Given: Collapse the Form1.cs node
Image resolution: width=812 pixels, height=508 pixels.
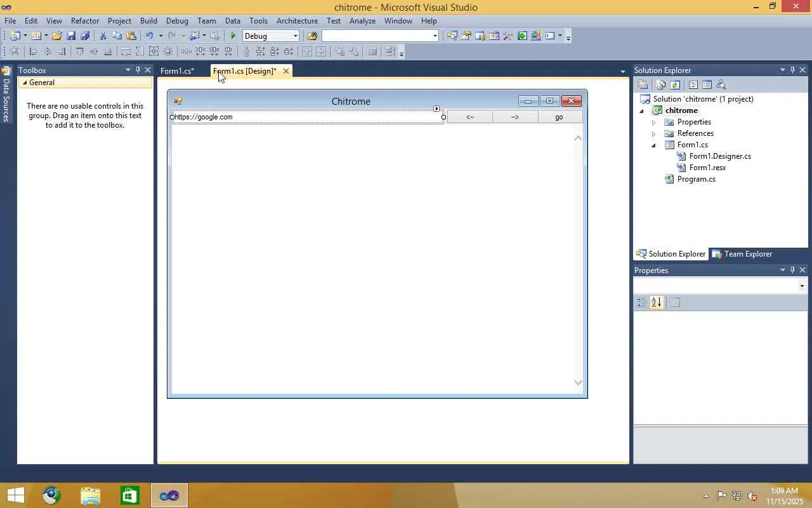Looking at the screenshot, I should point(654,145).
